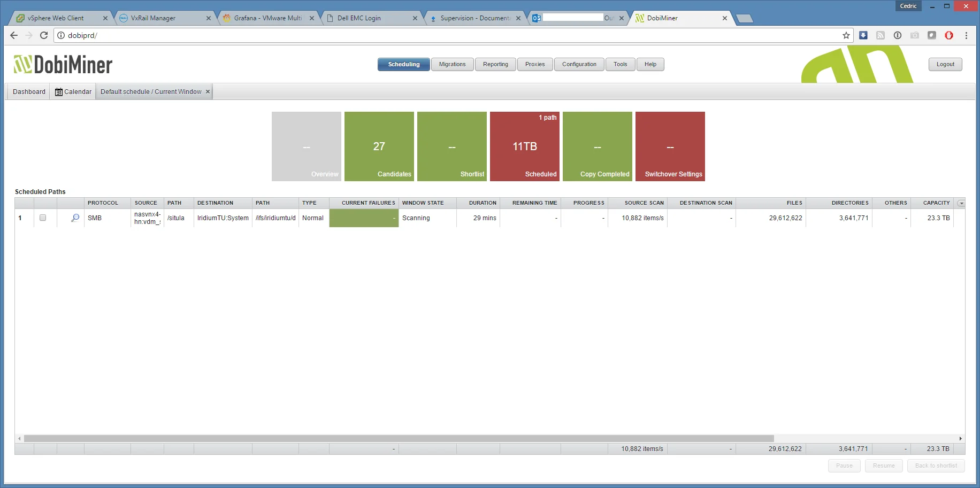The height and width of the screenshot is (488, 980).
Task: Click the magnifier icon in the SMB row
Action: click(75, 218)
